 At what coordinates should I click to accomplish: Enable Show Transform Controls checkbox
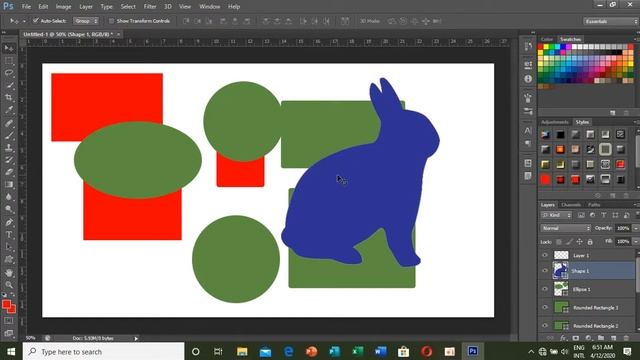(x=111, y=21)
